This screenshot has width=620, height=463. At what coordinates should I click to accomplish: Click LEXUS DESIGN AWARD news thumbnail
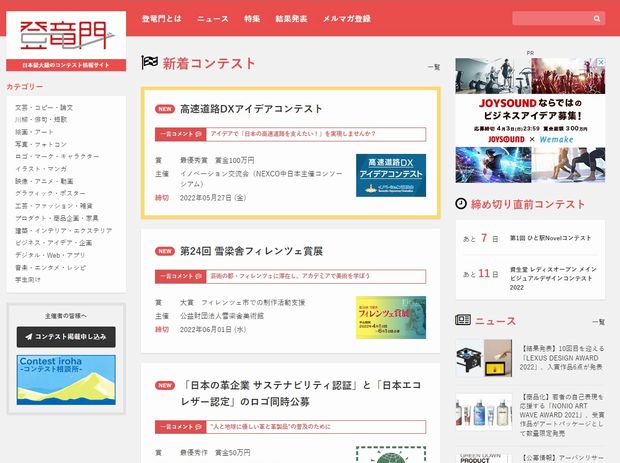(484, 358)
